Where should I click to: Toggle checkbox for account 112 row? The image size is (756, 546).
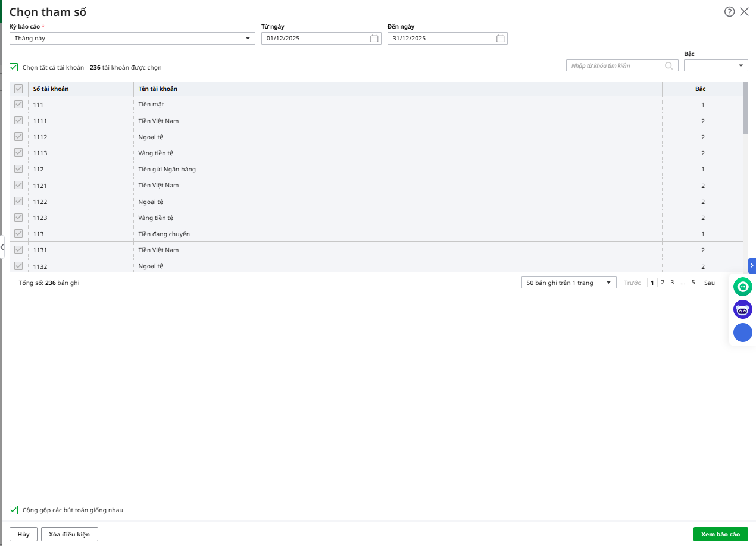point(18,169)
